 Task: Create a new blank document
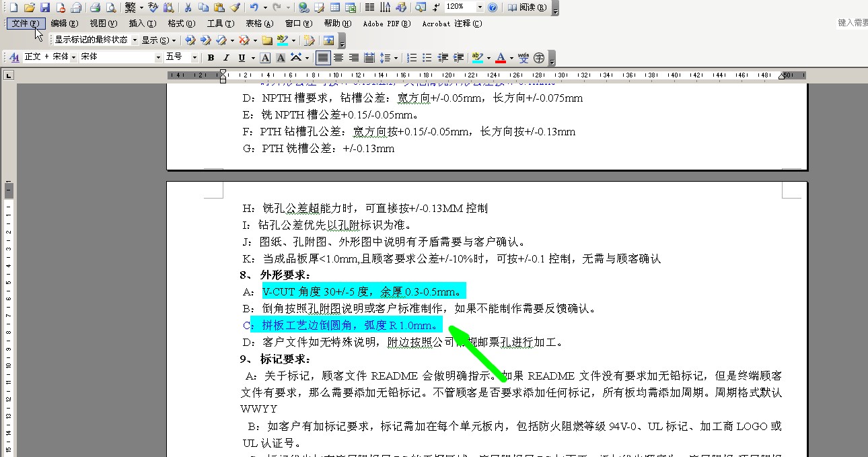pyautogui.click(x=13, y=7)
